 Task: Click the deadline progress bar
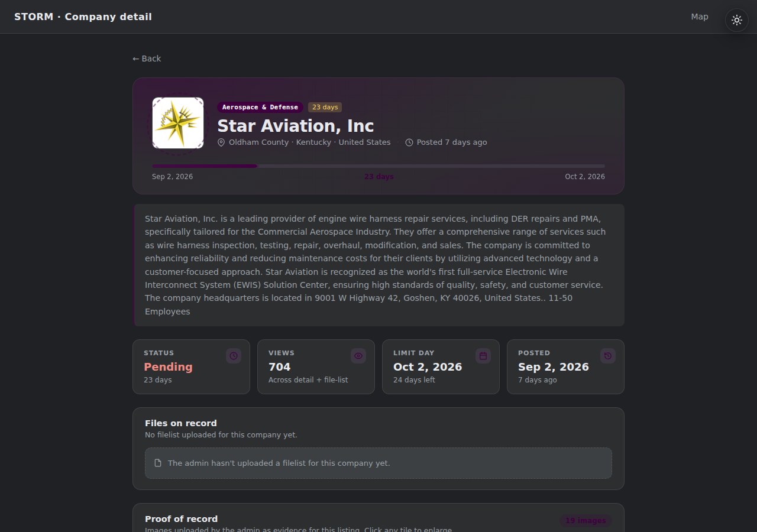click(378, 166)
